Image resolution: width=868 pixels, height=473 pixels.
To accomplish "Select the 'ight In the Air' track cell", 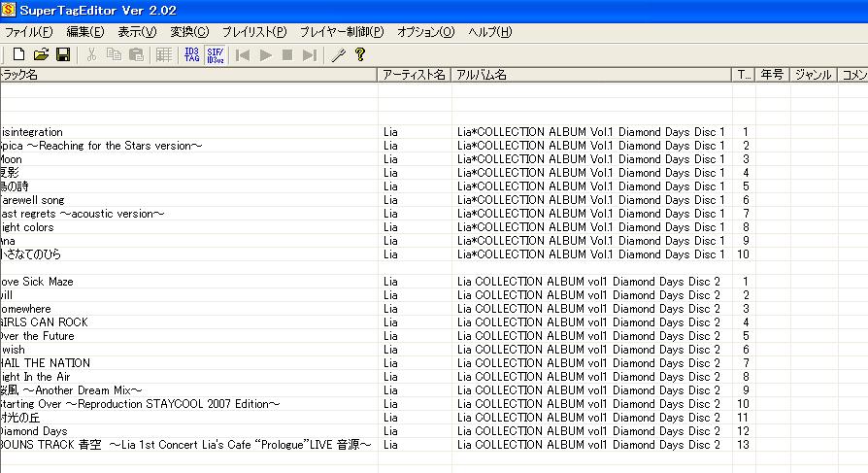I will [188, 377].
